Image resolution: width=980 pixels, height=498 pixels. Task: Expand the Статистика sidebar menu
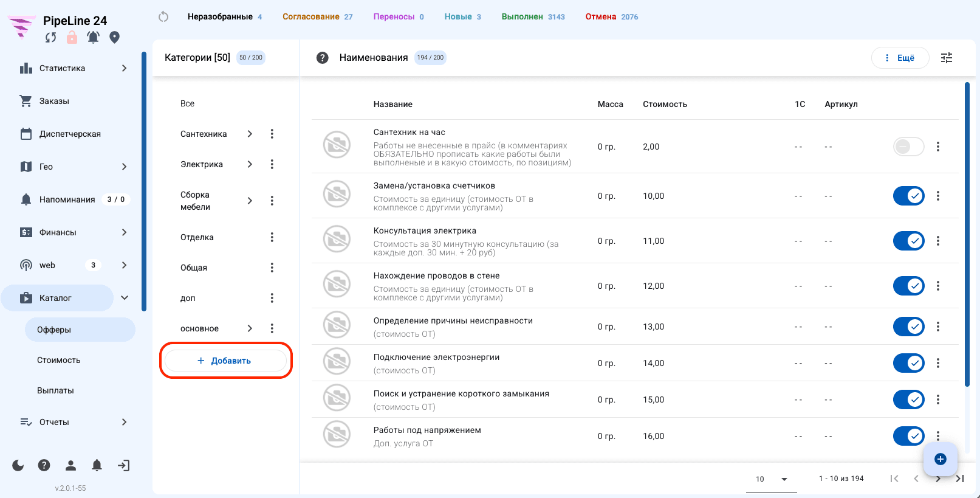125,68
